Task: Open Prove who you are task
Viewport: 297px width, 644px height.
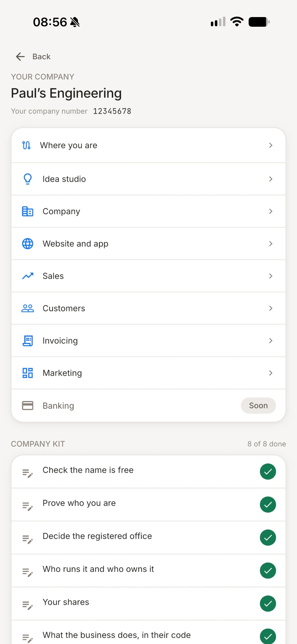Action: coord(148,505)
